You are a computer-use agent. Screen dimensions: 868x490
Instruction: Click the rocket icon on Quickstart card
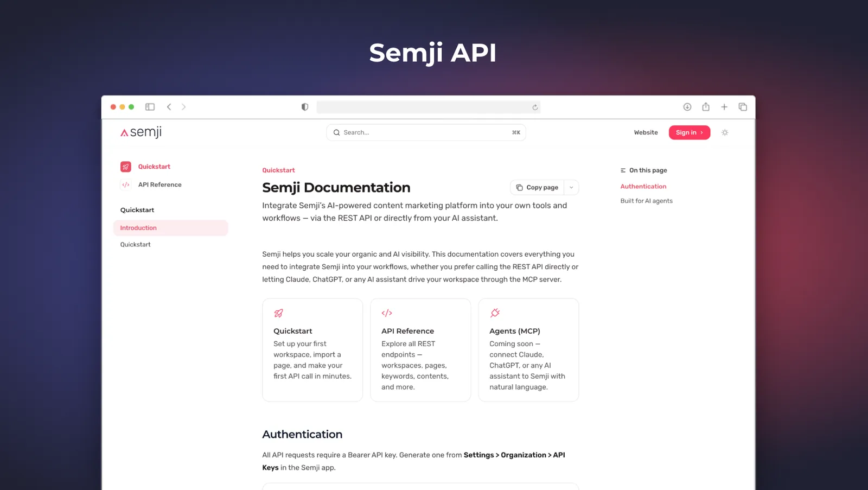(x=278, y=313)
